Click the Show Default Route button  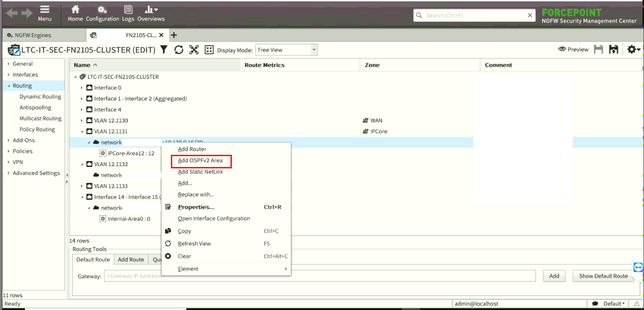coord(603,276)
